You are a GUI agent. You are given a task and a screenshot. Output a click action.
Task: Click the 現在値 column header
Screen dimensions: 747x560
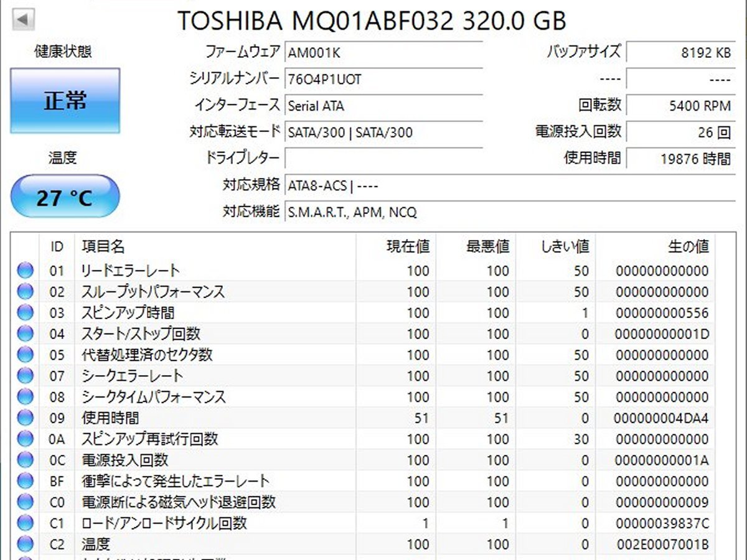click(396, 246)
